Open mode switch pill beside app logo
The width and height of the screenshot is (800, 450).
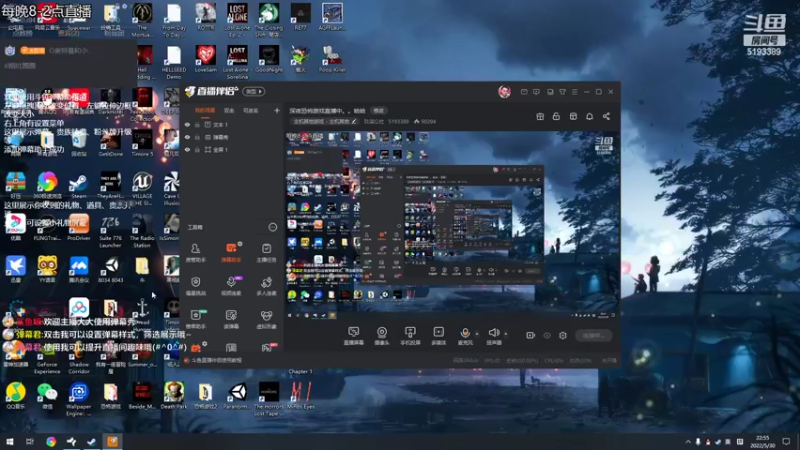pyautogui.click(x=254, y=92)
